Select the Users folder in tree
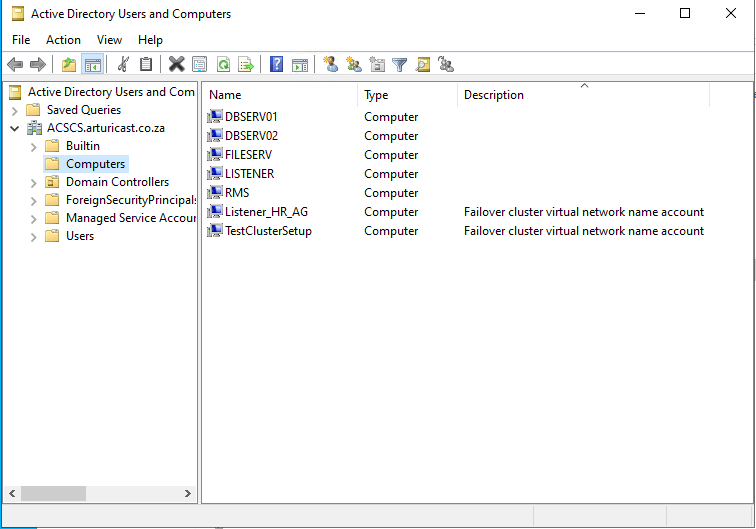This screenshot has height=529, width=756. [80, 236]
